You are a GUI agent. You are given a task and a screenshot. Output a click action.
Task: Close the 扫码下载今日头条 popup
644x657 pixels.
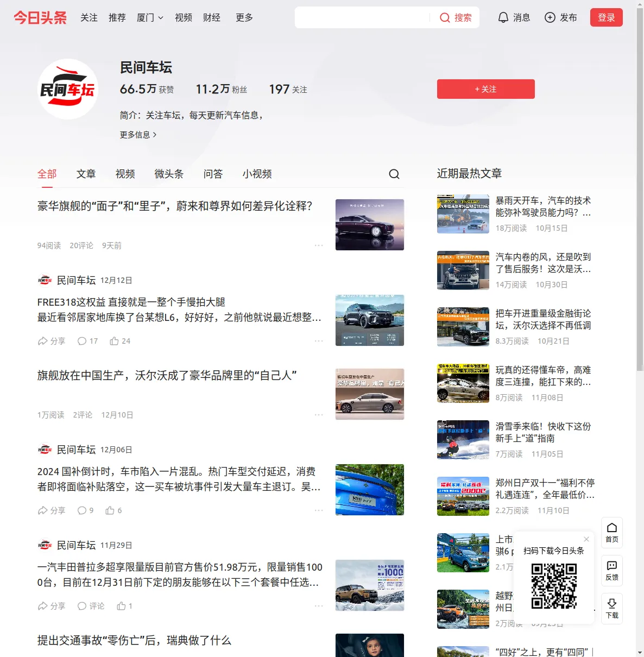(586, 539)
